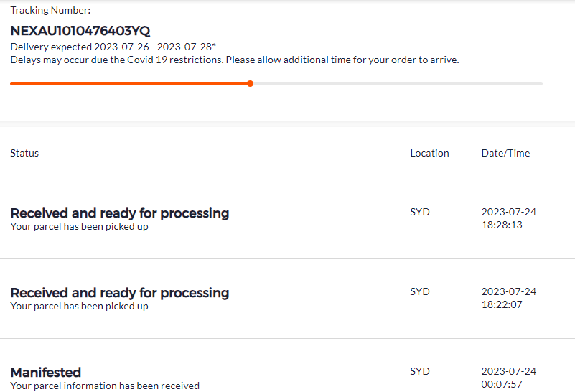Viewport: 575px width, 392px height.
Task: Click the orange filled part of the progress bar
Action: [x=129, y=83]
